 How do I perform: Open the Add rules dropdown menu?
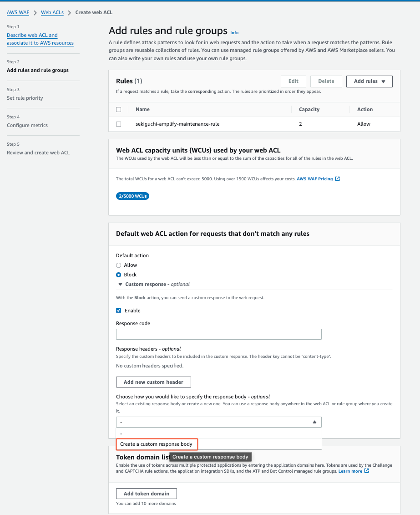pos(369,82)
